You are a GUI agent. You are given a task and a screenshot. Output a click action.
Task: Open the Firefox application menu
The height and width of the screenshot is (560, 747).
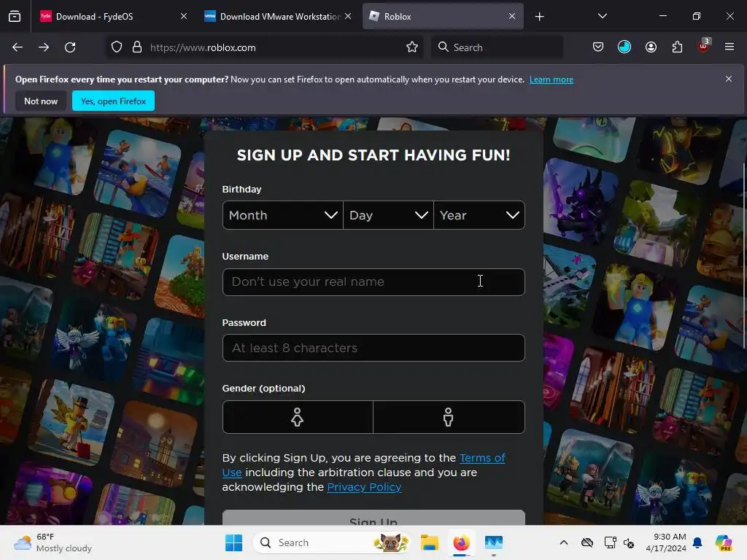[729, 47]
